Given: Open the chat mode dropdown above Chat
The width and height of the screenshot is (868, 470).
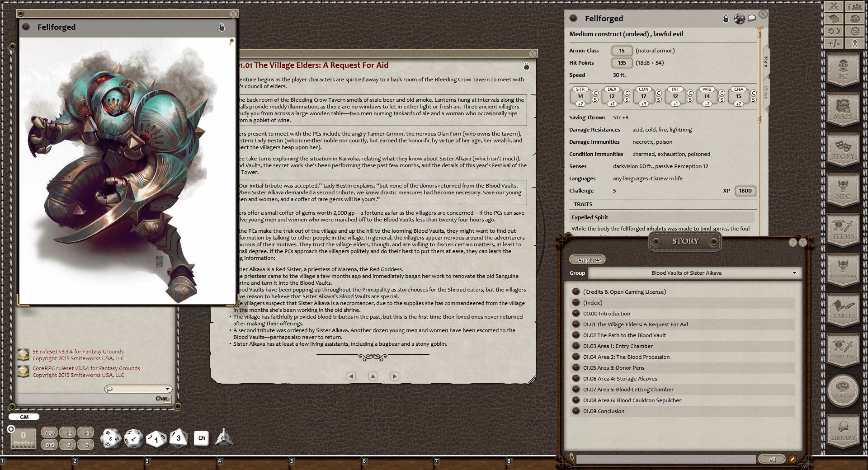Looking at the screenshot, I should pyautogui.click(x=138, y=389).
